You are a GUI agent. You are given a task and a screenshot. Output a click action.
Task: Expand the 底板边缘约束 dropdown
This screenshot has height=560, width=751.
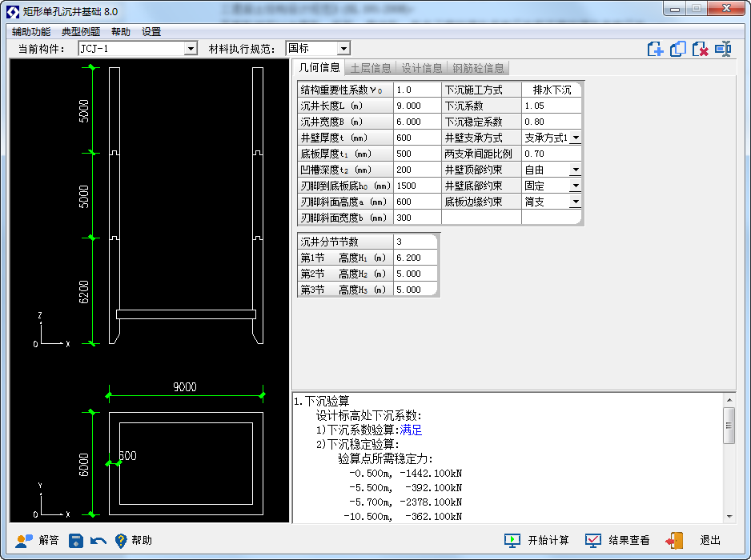pos(576,202)
